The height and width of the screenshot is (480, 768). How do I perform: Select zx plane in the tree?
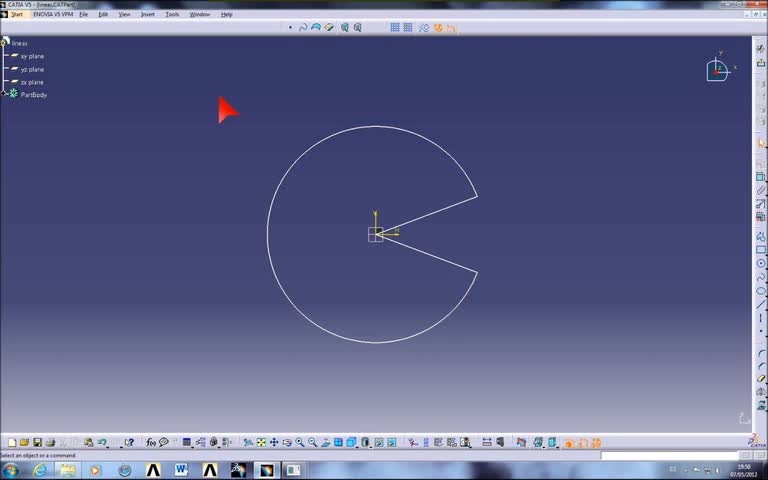click(x=32, y=82)
